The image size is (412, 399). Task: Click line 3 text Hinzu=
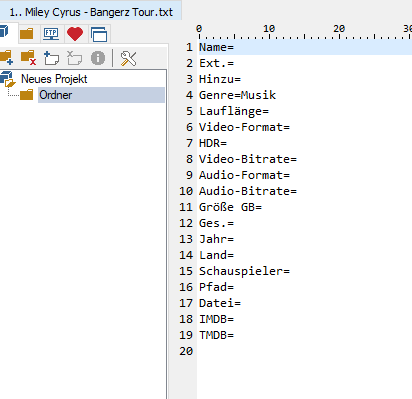220,79
